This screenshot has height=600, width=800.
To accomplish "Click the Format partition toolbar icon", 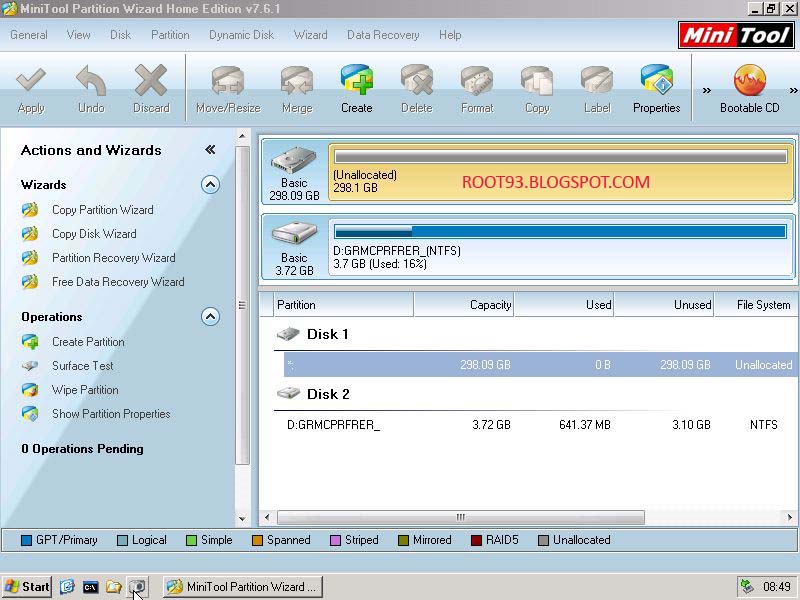I will click(x=477, y=81).
